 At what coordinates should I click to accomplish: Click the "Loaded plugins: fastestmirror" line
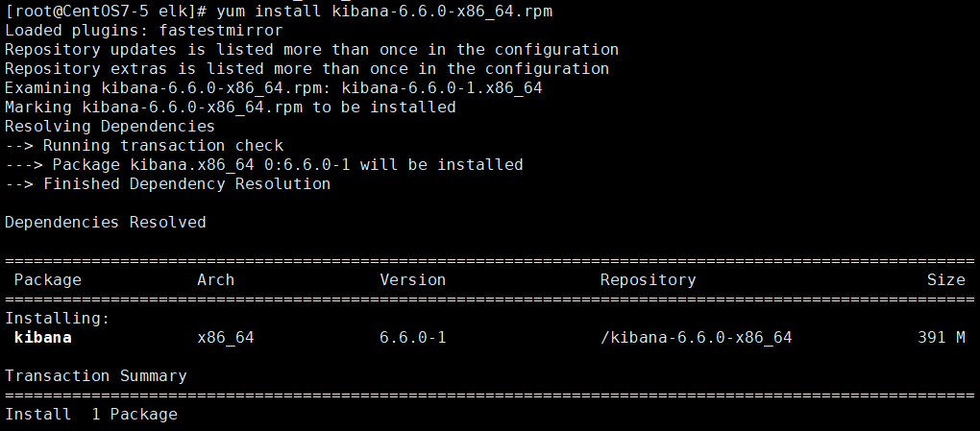tap(144, 30)
